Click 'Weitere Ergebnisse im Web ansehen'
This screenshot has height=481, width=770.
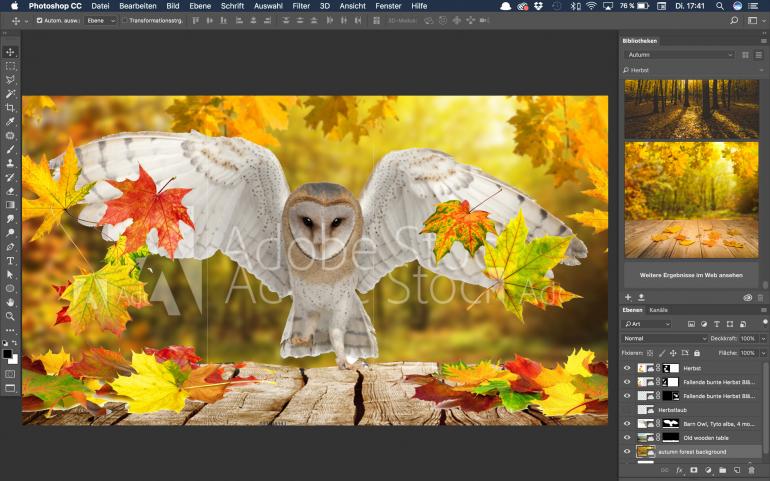691,275
